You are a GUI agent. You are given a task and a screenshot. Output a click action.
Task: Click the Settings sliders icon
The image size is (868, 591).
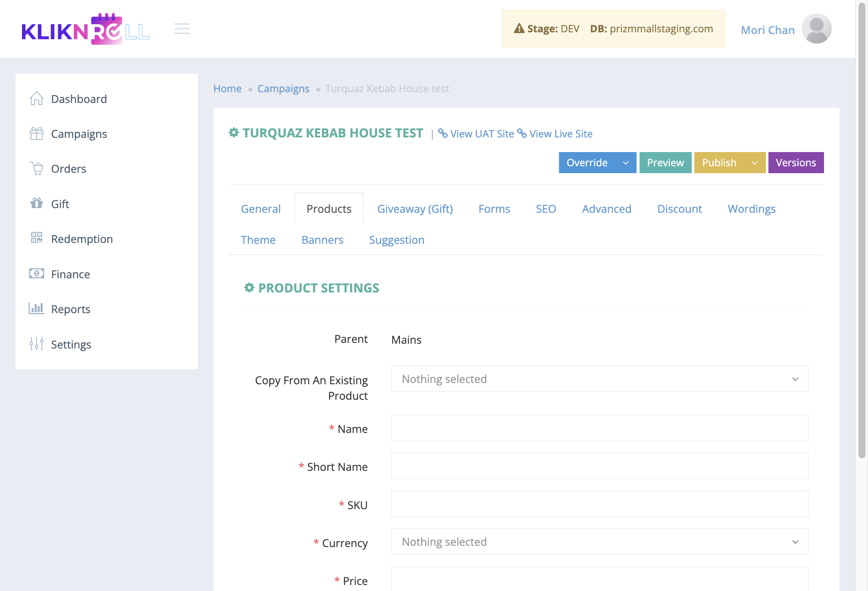point(37,344)
